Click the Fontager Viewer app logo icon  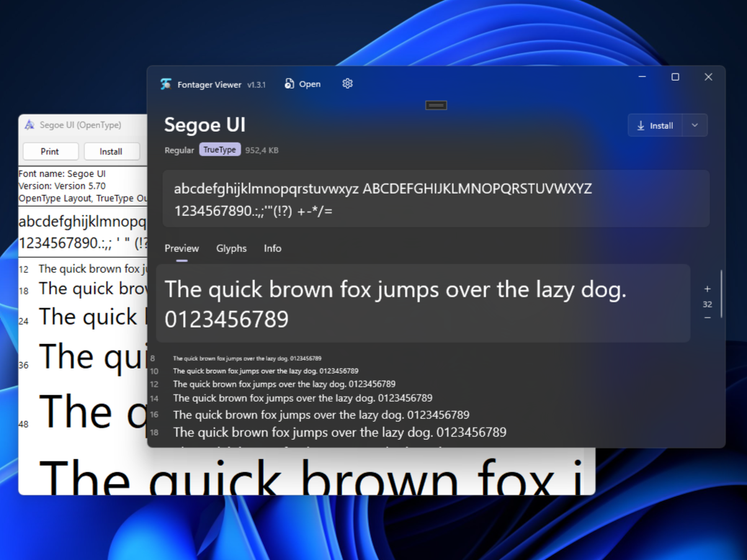[166, 84]
